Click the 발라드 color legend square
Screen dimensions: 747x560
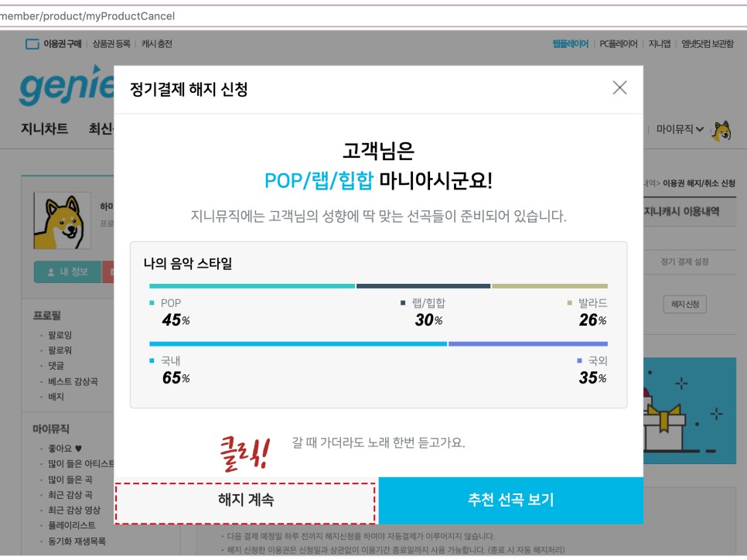(570, 303)
